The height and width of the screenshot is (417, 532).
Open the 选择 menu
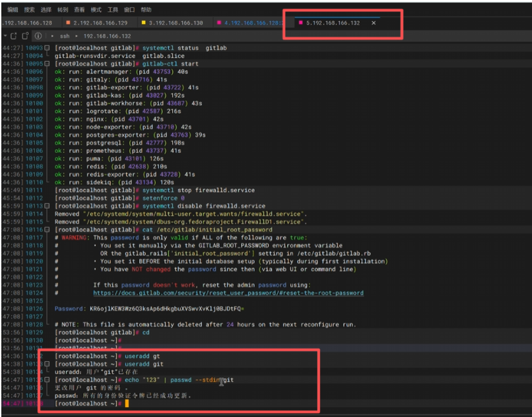(46, 10)
